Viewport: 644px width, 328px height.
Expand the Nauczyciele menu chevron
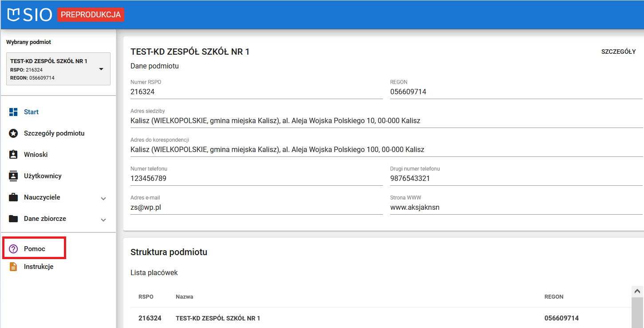103,198
